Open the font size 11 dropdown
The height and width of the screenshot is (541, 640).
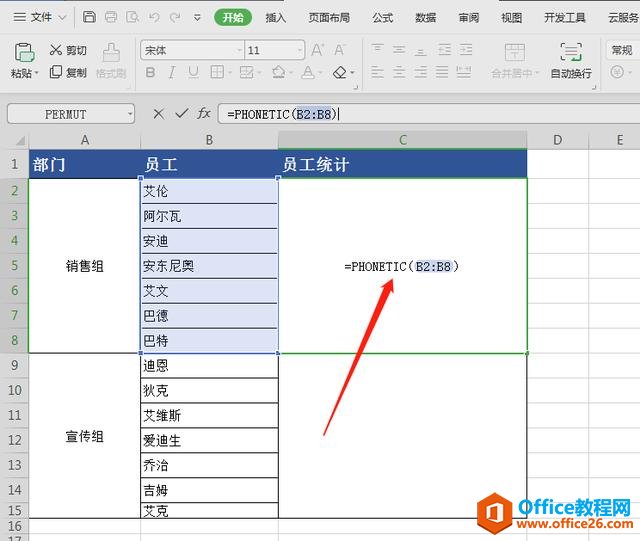[x=300, y=51]
